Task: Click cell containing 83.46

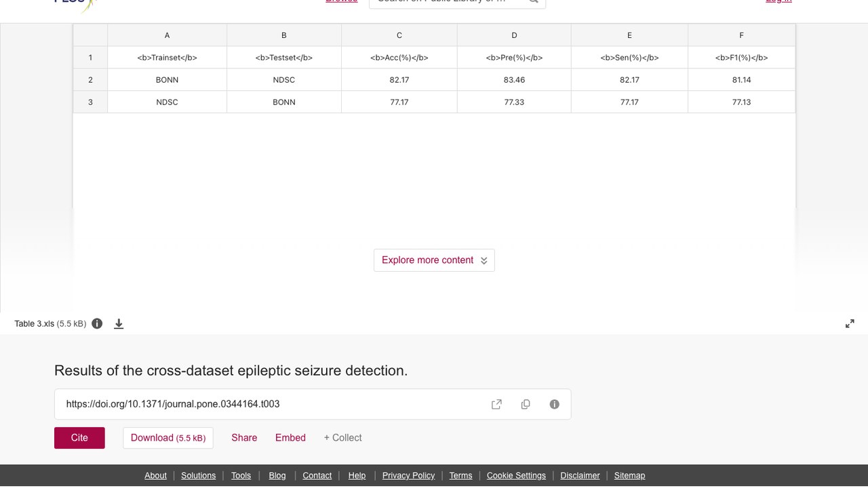Action: point(514,80)
